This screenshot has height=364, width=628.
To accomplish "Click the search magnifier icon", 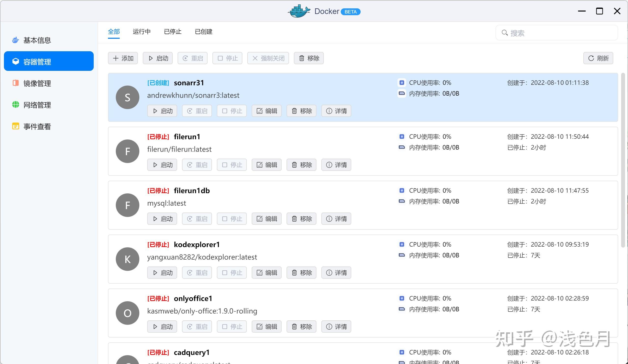I will click(505, 33).
